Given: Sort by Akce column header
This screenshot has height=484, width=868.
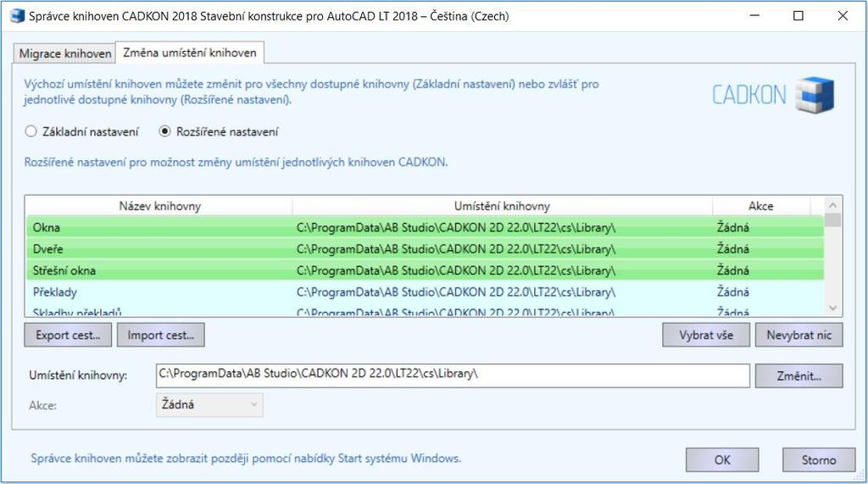Looking at the screenshot, I should [760, 206].
